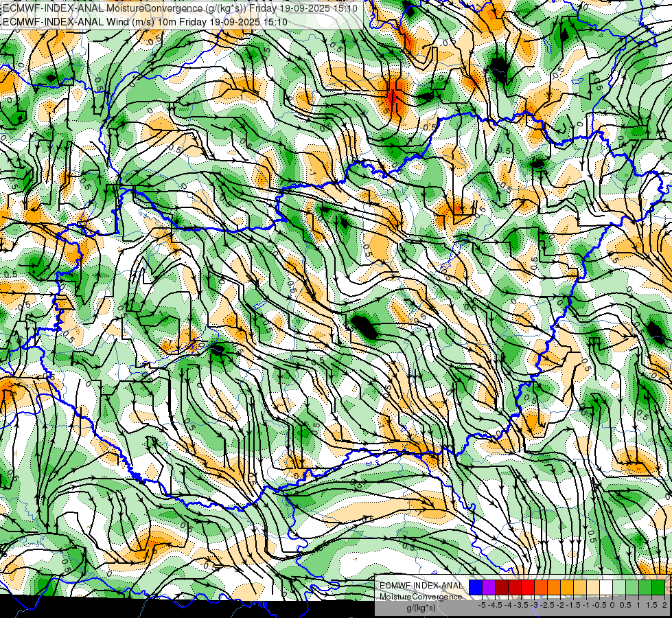Click the legend tick label 2
The width and height of the screenshot is (672, 618).
664,605
